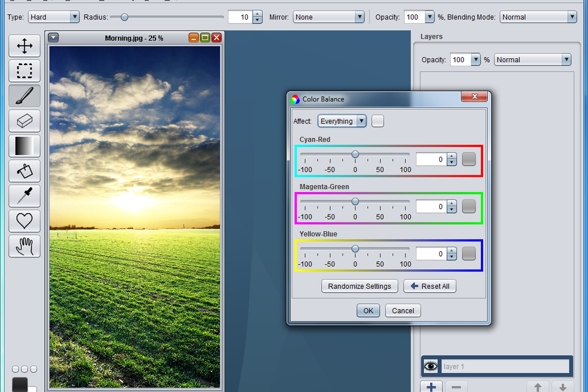Reset the Magenta-Green slider to default
Viewport: 588px width, 392px height.
coord(469,207)
